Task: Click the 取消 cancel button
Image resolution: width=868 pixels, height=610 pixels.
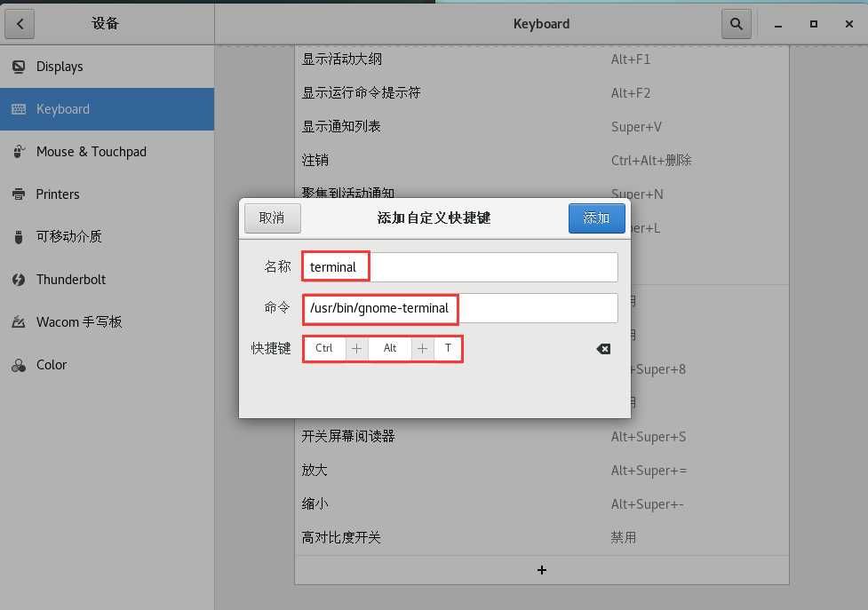Action: (272, 218)
